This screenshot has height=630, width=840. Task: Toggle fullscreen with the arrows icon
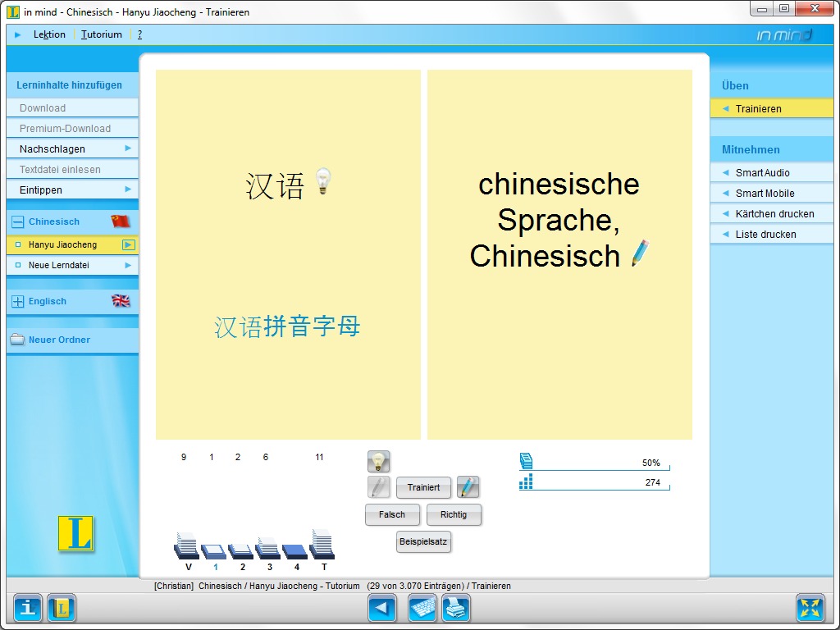click(810, 608)
